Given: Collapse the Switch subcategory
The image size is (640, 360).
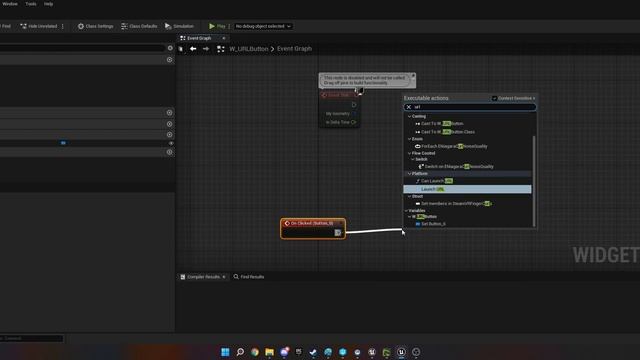Looking at the screenshot, I should 413,159.
